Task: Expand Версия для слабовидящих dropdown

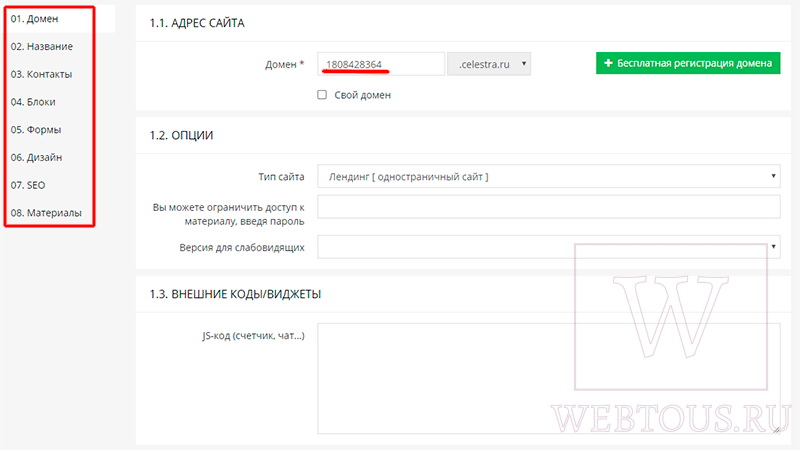Action: point(548,247)
